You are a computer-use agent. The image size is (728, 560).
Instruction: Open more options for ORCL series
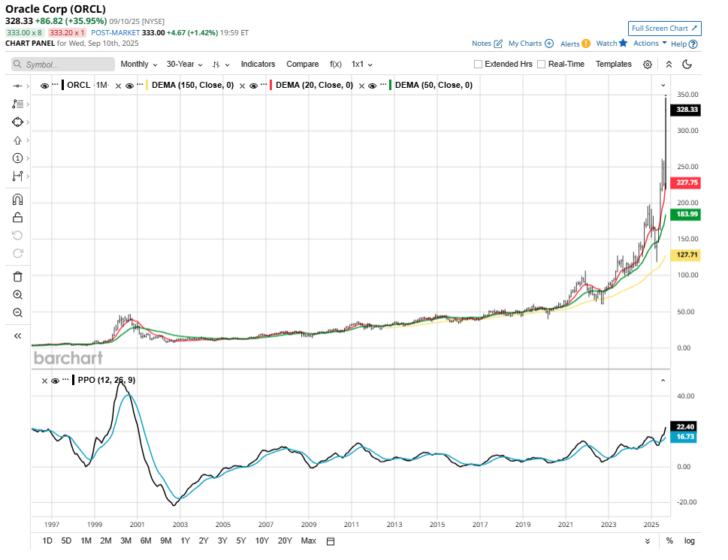click(56, 84)
